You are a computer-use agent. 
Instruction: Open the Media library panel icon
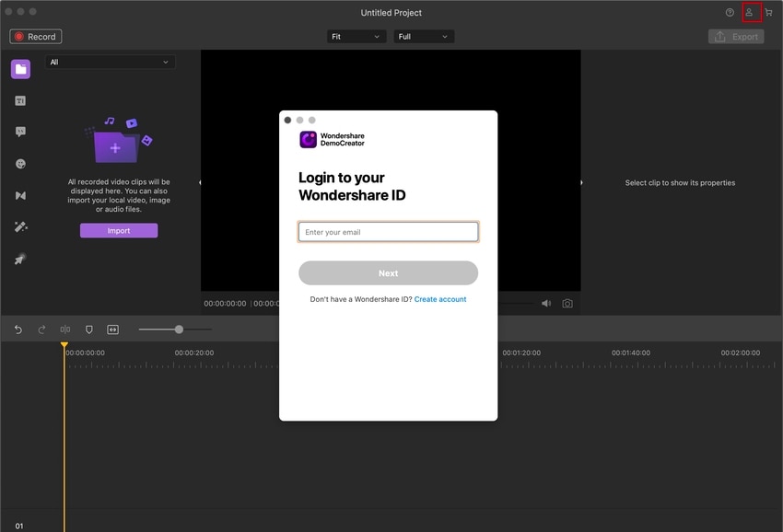pyautogui.click(x=20, y=69)
